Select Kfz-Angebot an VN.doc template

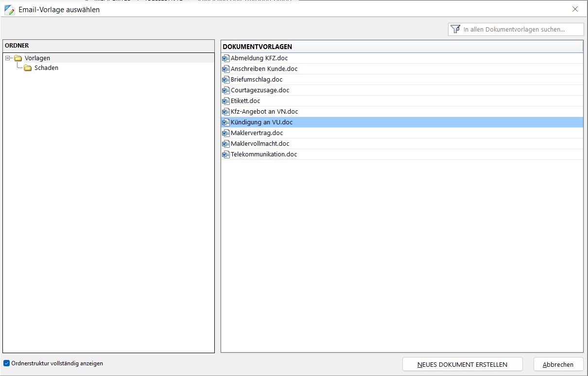pyautogui.click(x=264, y=112)
